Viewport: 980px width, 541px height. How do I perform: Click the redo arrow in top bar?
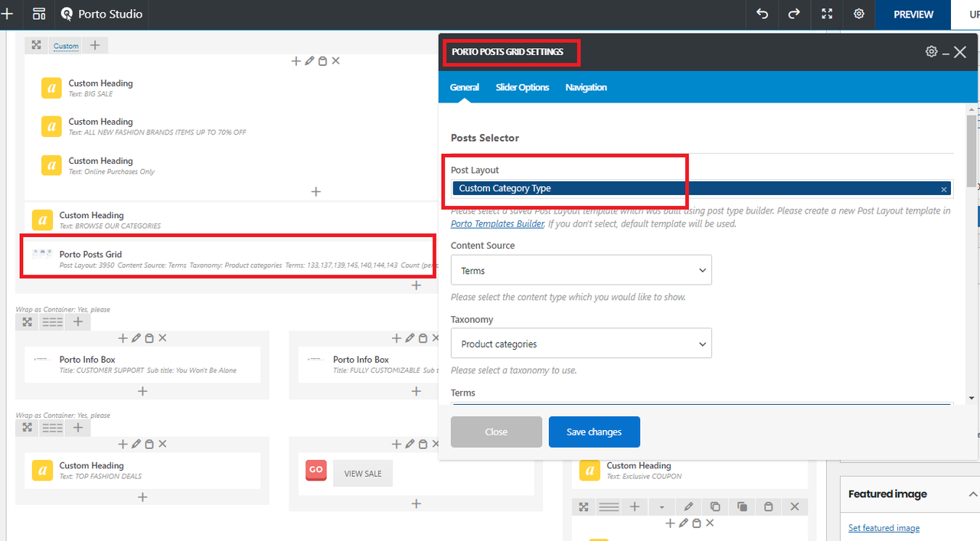pyautogui.click(x=794, y=14)
